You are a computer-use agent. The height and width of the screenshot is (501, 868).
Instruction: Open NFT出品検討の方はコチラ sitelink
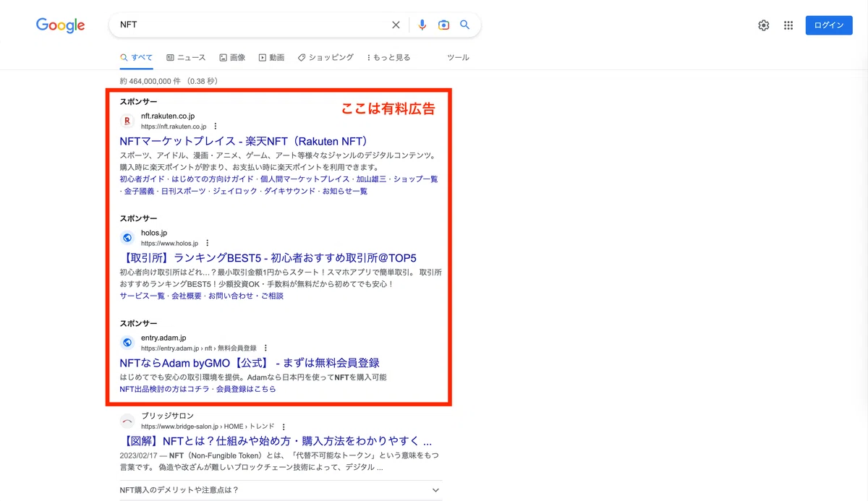pyautogui.click(x=164, y=389)
